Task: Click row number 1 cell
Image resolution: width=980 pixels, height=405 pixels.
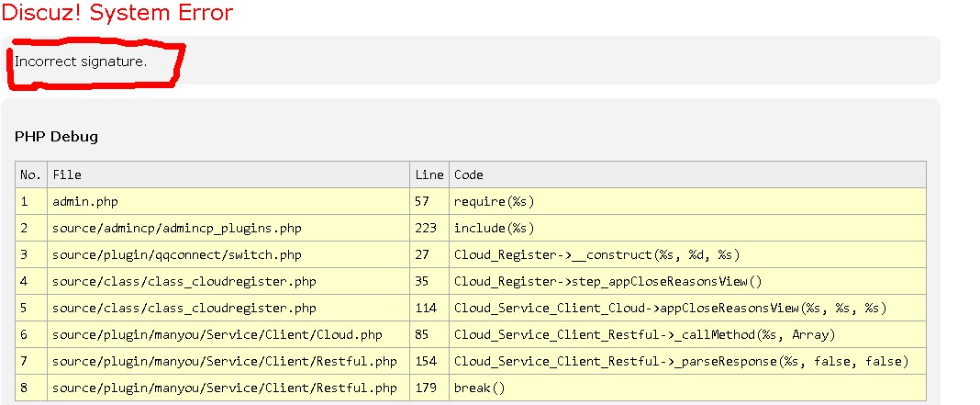Action: coord(31,201)
